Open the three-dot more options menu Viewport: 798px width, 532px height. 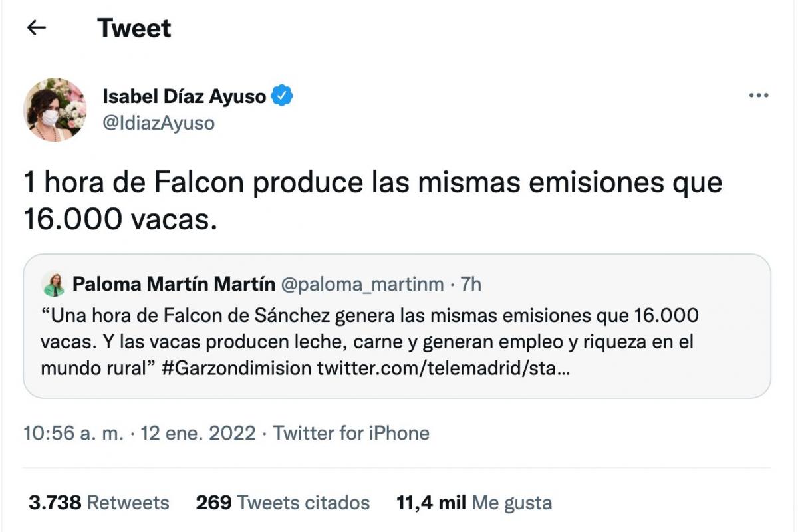point(758,96)
